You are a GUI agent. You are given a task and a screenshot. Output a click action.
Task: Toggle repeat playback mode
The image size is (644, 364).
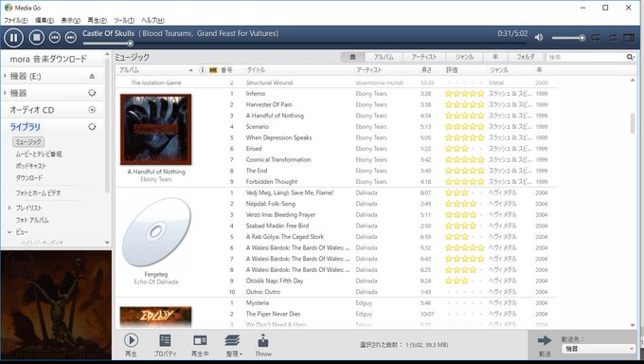click(613, 38)
